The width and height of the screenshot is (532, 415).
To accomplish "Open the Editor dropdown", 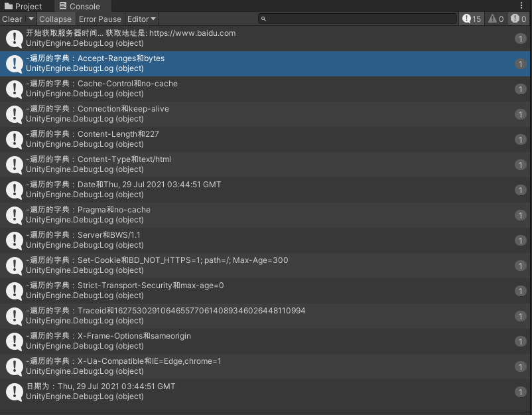I will coord(141,19).
